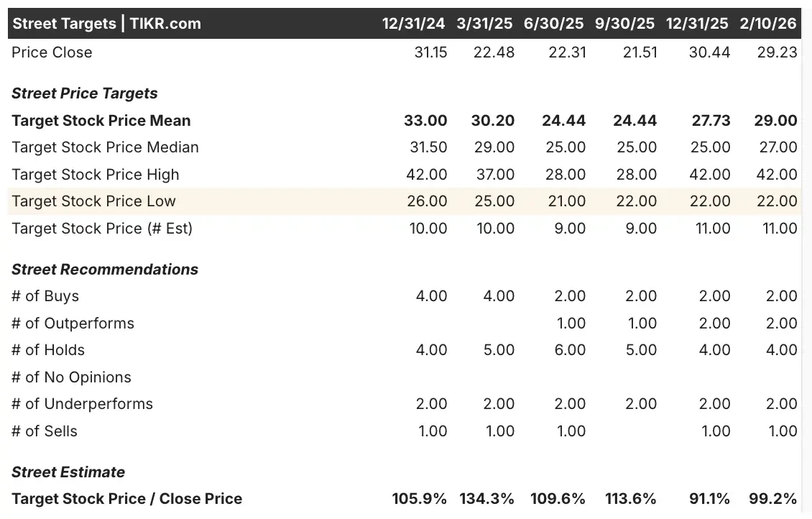The width and height of the screenshot is (812, 519).
Task: Select the 2/10/26 column header
Action: [768, 23]
